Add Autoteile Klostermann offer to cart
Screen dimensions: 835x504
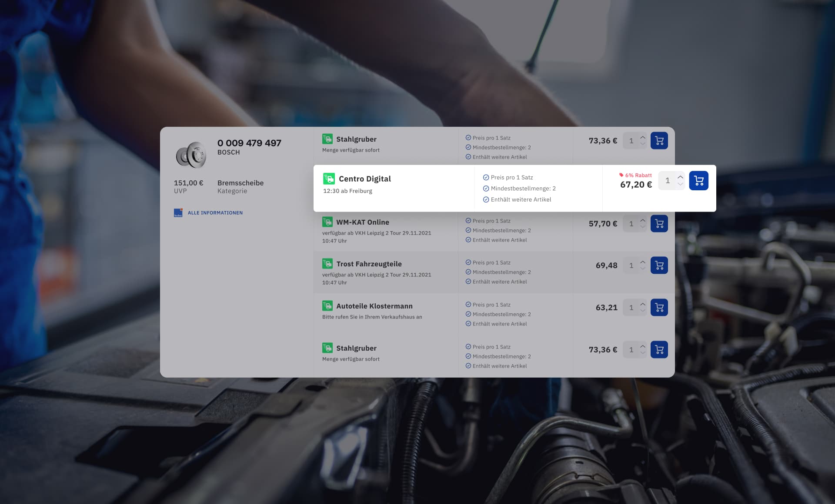[659, 308]
